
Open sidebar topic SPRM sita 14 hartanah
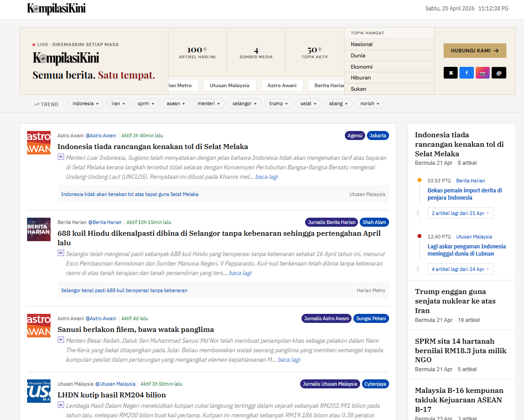[x=460, y=350]
